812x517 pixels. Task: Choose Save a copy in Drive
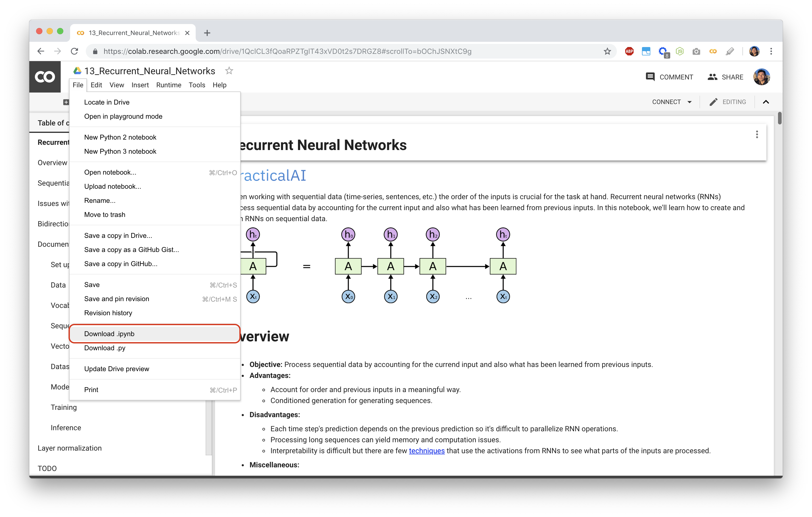click(x=118, y=235)
